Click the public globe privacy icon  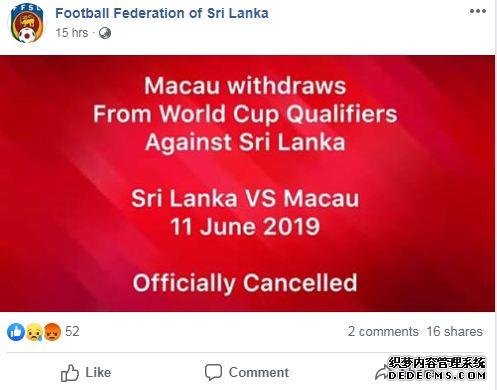pos(105,33)
